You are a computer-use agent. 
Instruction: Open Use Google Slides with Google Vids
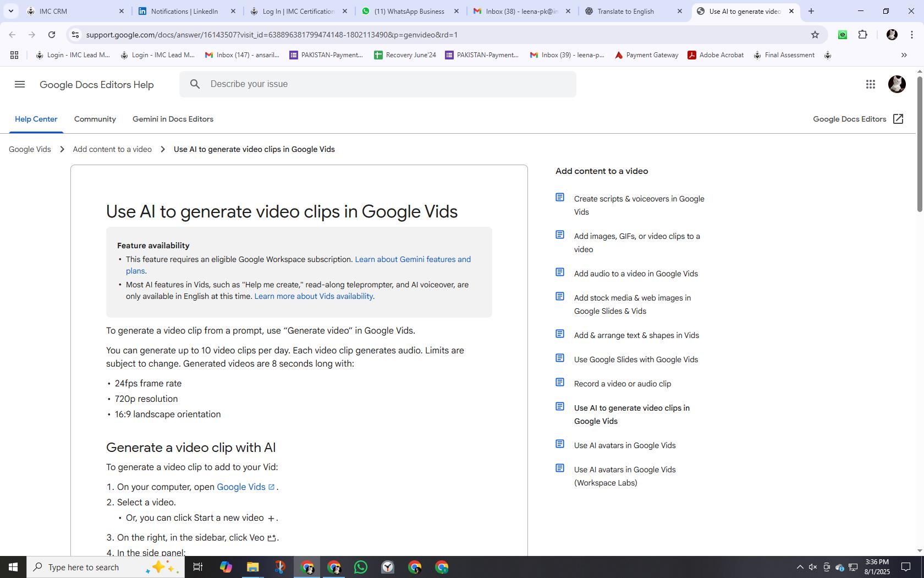636,359
